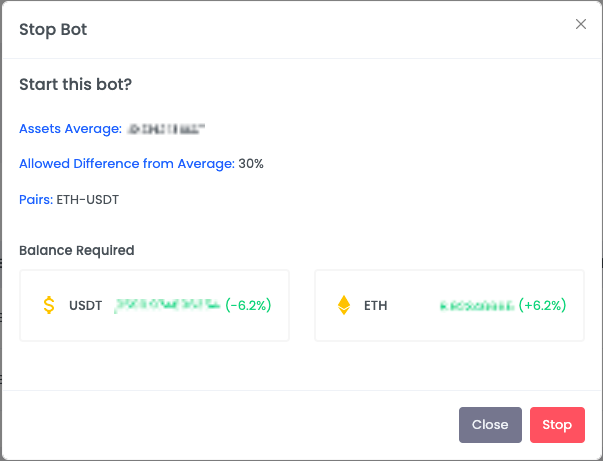This screenshot has width=603, height=461.
Task: Click the Pairs label
Action: [36, 200]
